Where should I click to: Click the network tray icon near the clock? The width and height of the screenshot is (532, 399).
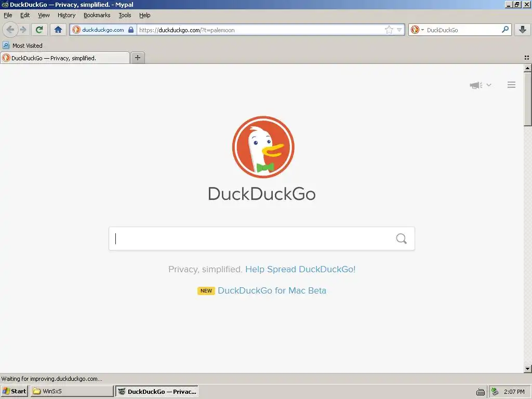[495, 392]
